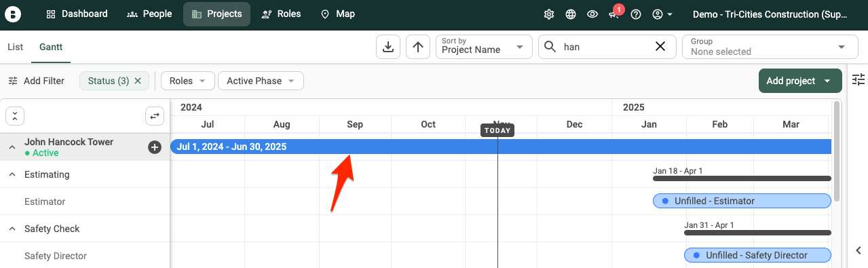This screenshot has width=868, height=268.
Task: Open the Roles filter dropdown
Action: 188,81
